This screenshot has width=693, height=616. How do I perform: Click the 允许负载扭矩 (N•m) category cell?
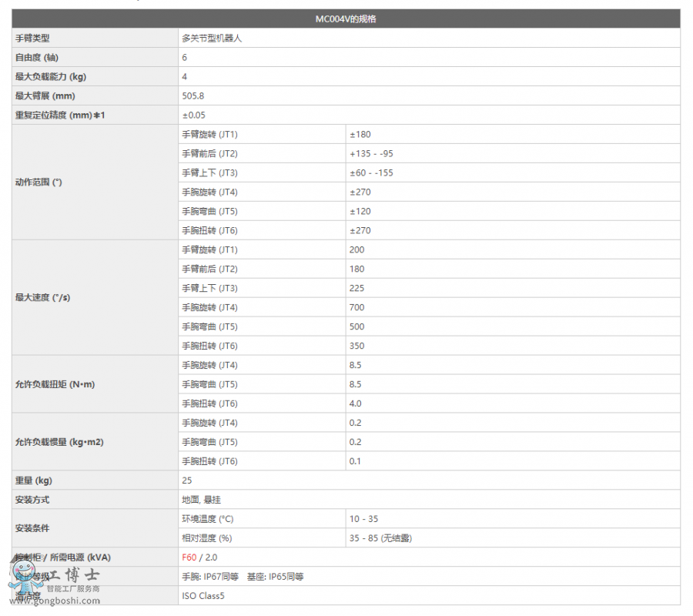55,384
